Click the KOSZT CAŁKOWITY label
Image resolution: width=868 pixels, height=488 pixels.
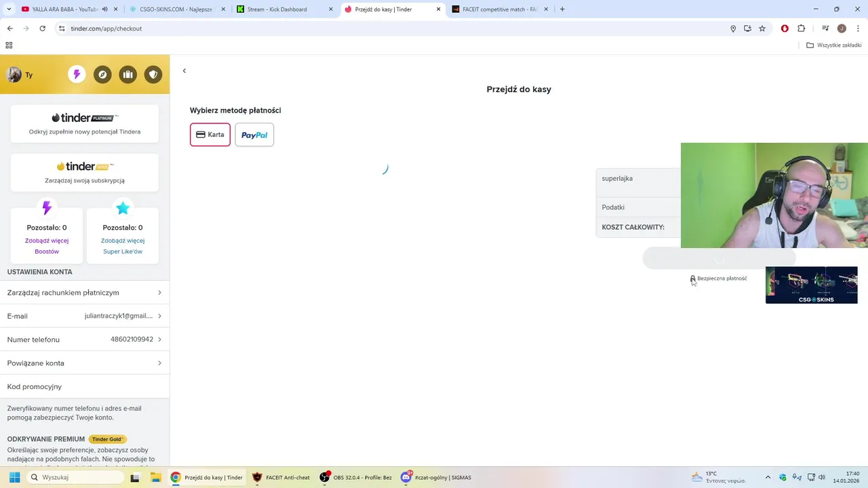tap(633, 227)
